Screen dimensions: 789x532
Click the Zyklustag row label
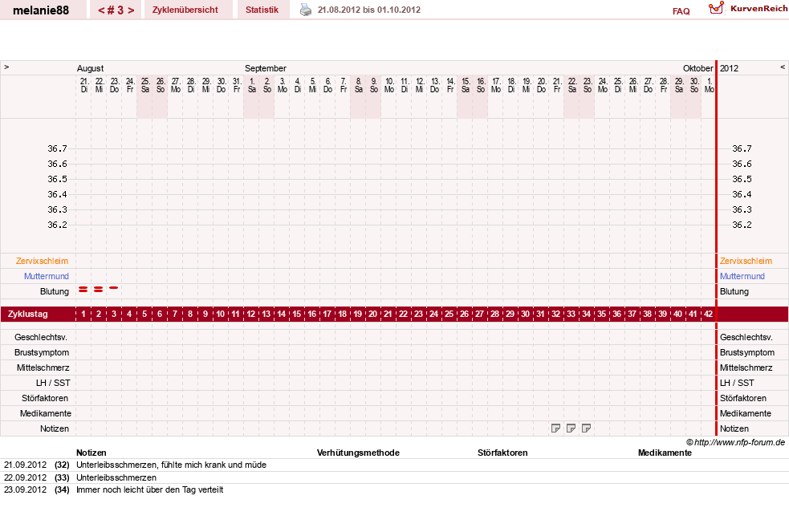(27, 314)
